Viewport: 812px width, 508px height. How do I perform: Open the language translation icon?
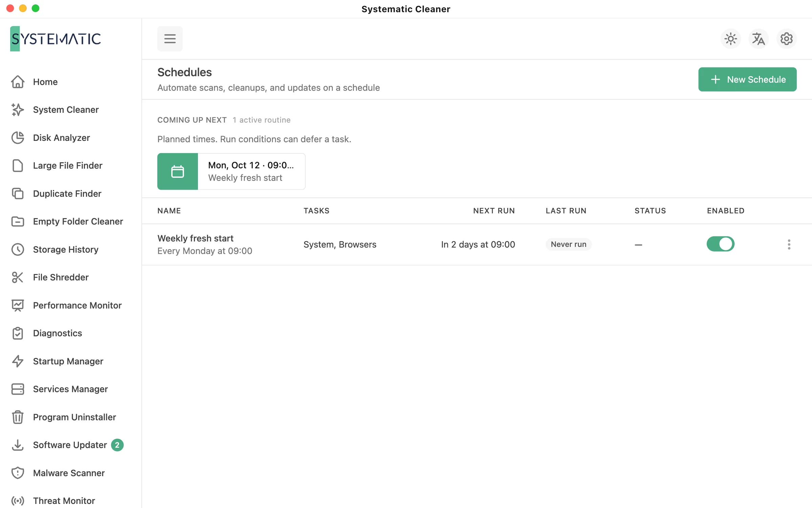coord(759,39)
